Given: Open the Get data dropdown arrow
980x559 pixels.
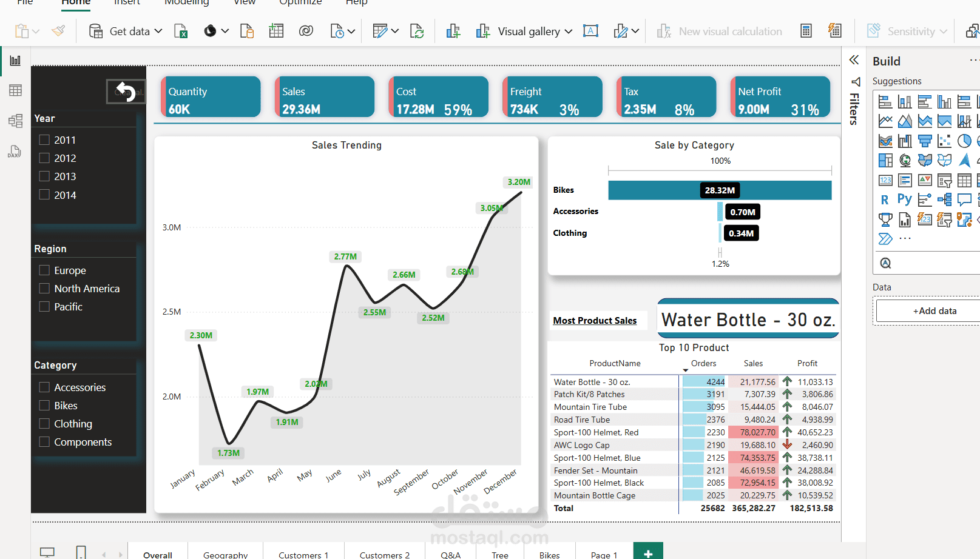Looking at the screenshot, I should 158,31.
